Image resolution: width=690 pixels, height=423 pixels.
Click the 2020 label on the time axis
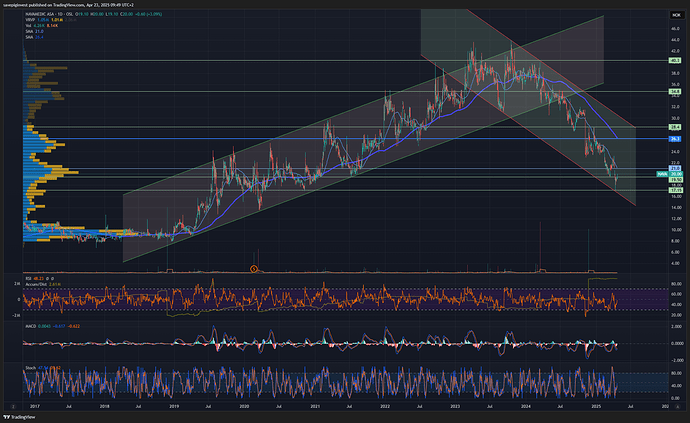point(244,406)
